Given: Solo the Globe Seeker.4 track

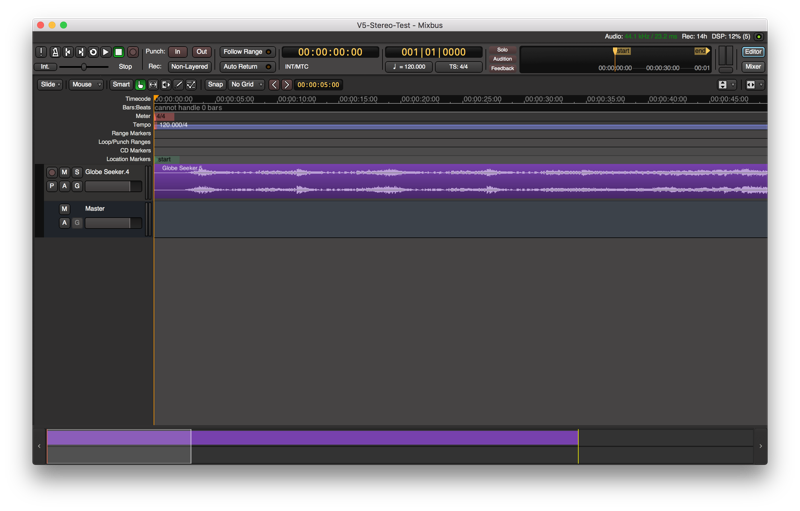Looking at the screenshot, I should tap(77, 172).
